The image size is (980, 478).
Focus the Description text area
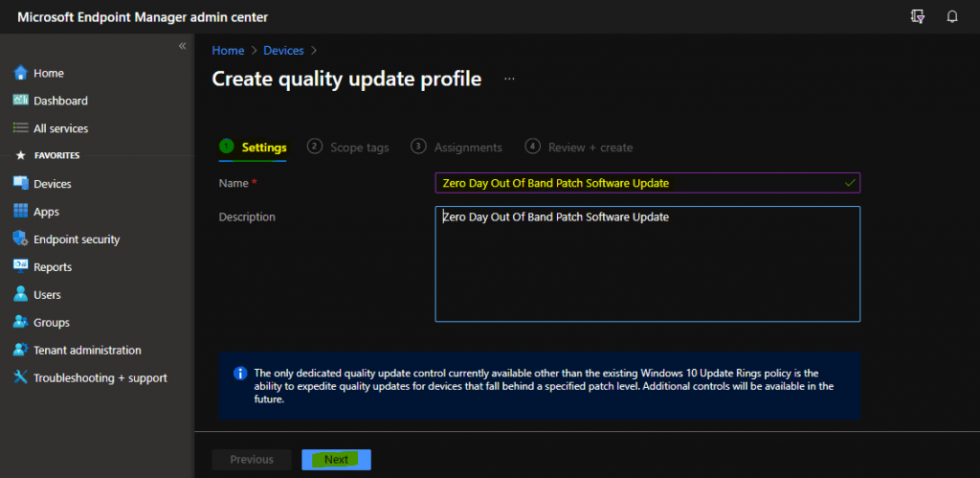648,264
